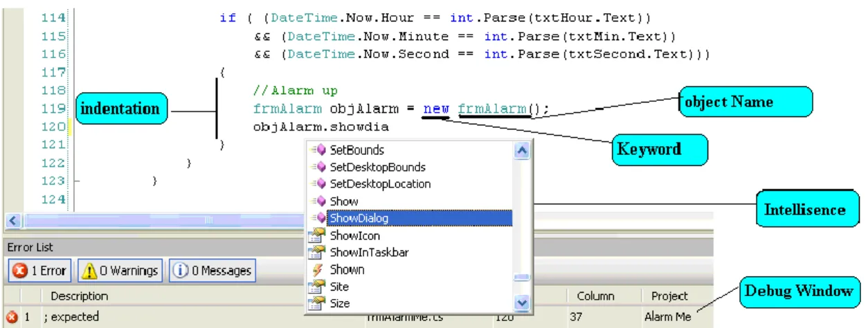Choose ShowIcon property from list
The height and width of the screenshot is (328, 868).
354,235
